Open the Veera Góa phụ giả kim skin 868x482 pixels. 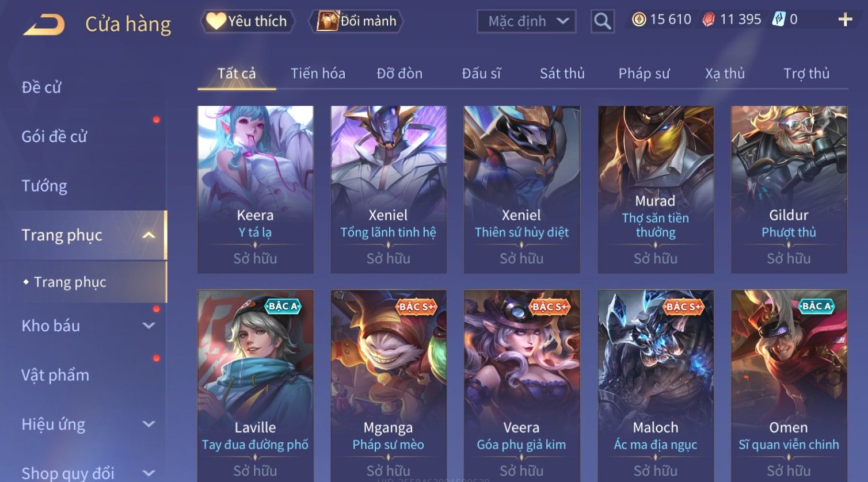pyautogui.click(x=521, y=386)
